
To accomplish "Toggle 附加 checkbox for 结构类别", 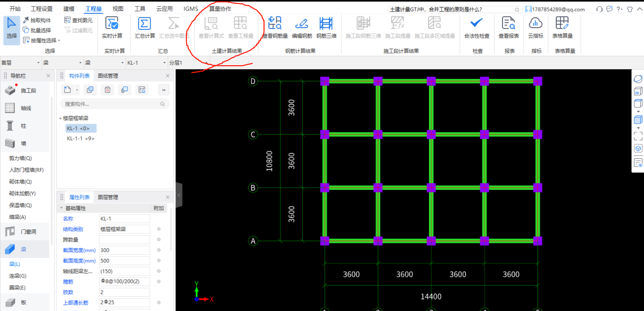I will (x=159, y=229).
